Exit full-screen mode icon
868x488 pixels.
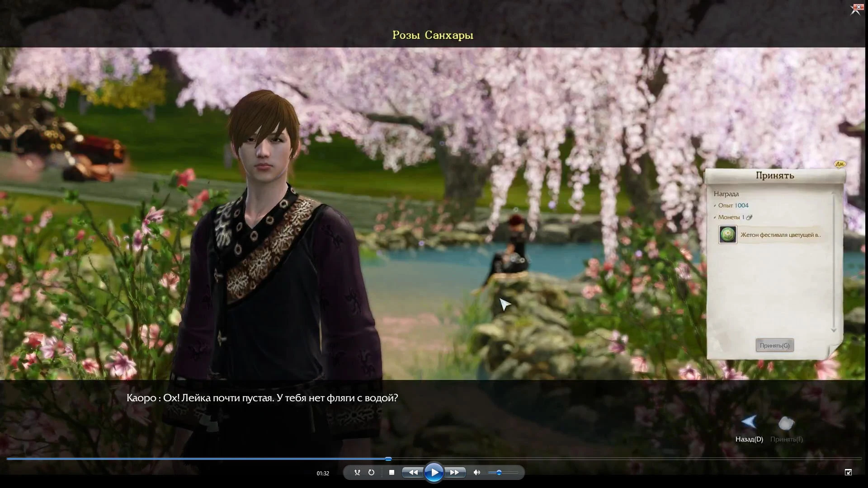[848, 472]
